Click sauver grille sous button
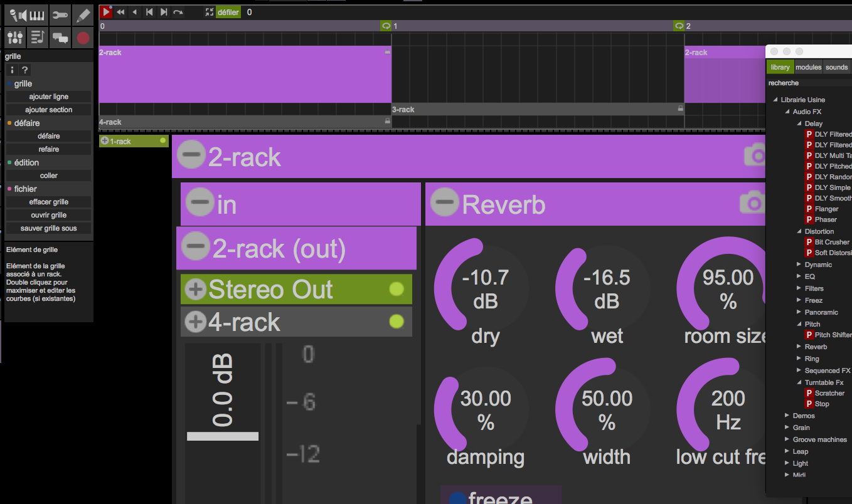 pyautogui.click(x=48, y=228)
